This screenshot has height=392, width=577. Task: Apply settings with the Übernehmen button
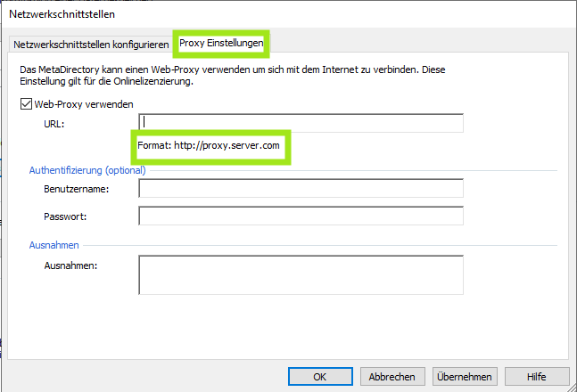(464, 377)
